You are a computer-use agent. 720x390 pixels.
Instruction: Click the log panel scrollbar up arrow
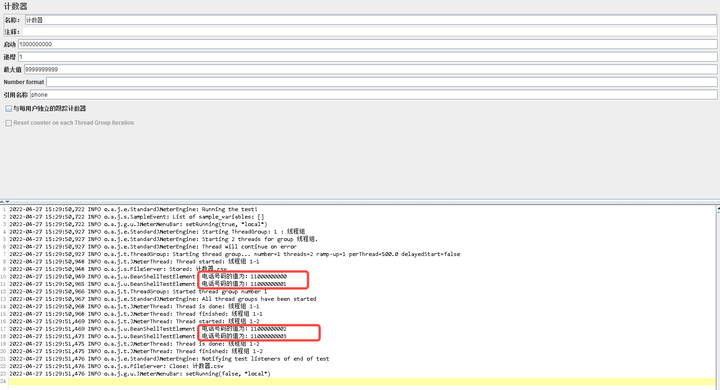[x=718, y=209]
